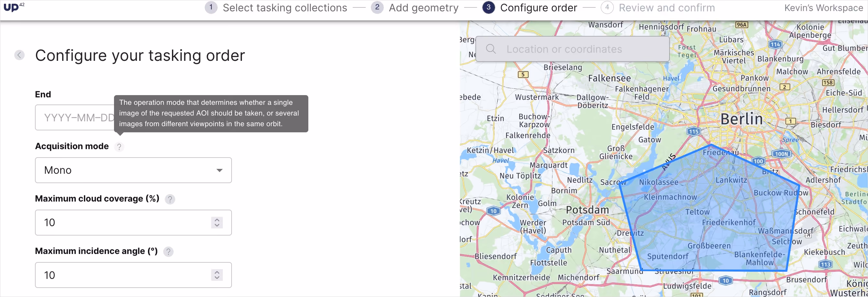The width and height of the screenshot is (868, 297).
Task: Click the Ludwigsfelde label on the map
Action: coord(687,286)
